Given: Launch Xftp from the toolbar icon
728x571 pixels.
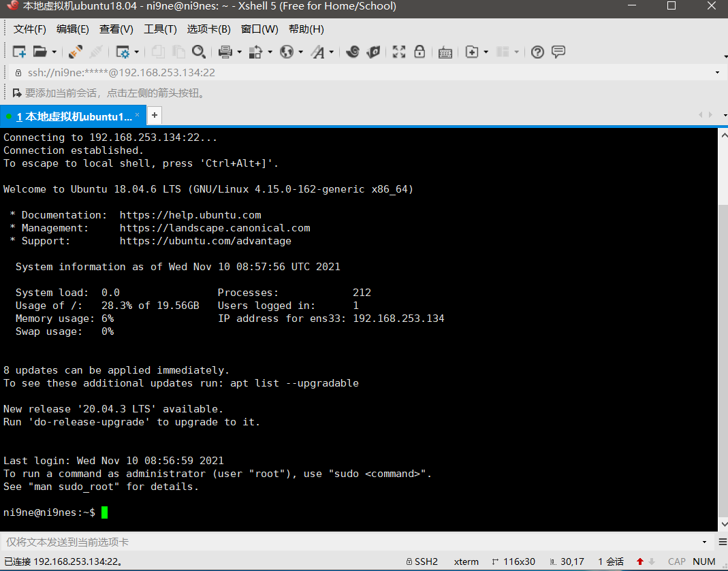Looking at the screenshot, I should (373, 52).
